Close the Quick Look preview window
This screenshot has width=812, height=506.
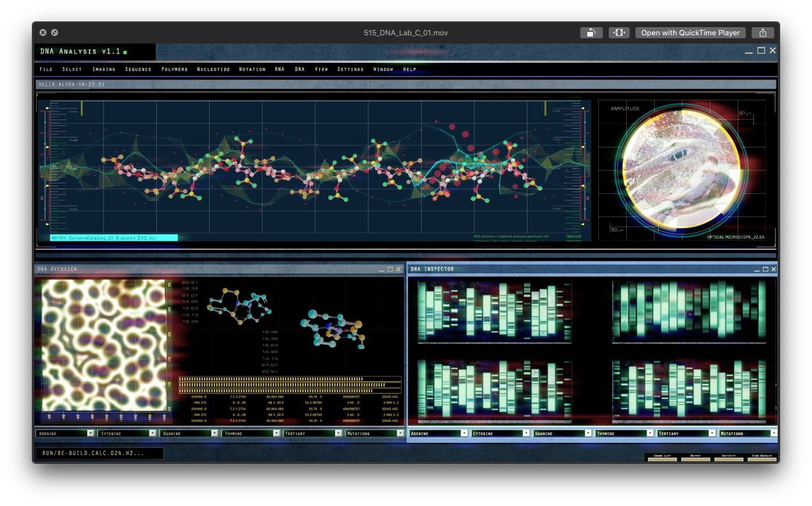pyautogui.click(x=43, y=32)
